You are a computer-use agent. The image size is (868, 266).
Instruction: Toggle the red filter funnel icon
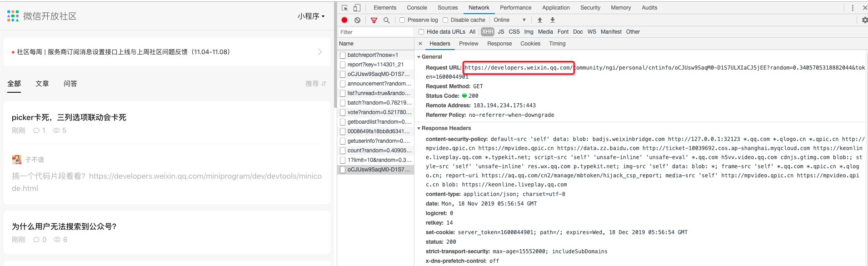click(374, 20)
